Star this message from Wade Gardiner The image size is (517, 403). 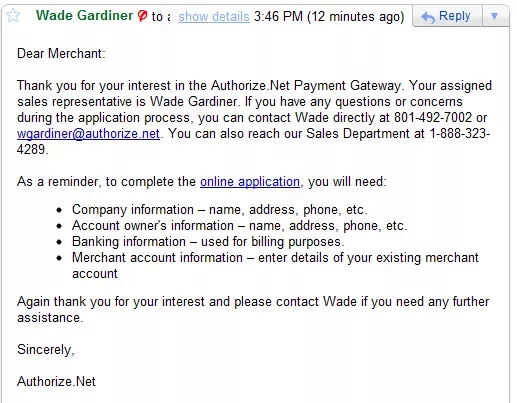pyautogui.click(x=13, y=15)
